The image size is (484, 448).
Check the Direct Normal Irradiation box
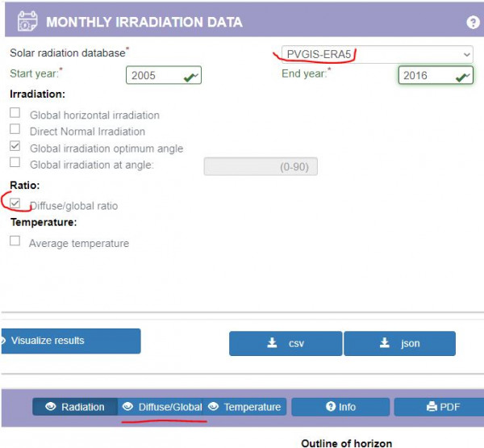pyautogui.click(x=15, y=129)
